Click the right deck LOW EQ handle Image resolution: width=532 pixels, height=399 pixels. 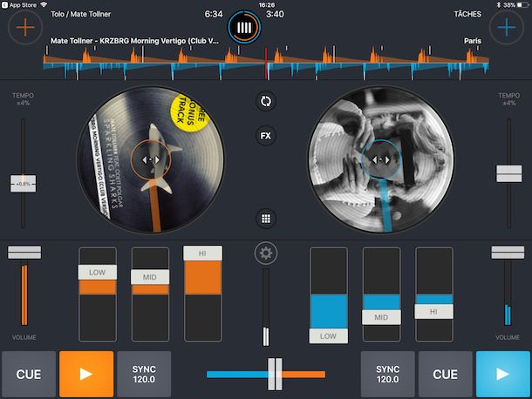pyautogui.click(x=328, y=336)
